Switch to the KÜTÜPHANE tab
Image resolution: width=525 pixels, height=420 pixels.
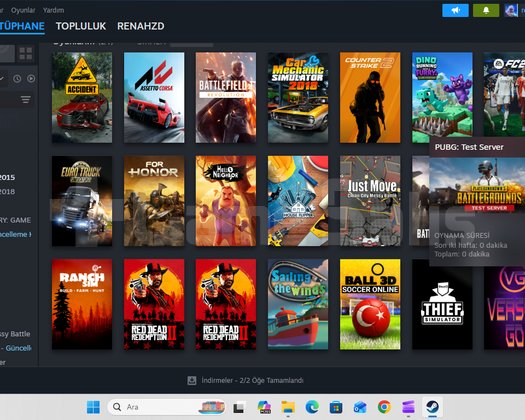(x=22, y=26)
